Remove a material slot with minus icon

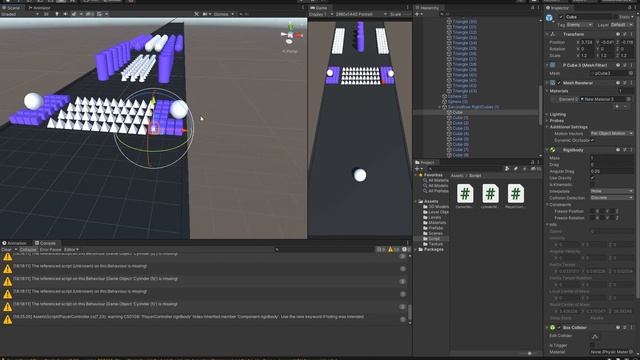click(625, 107)
